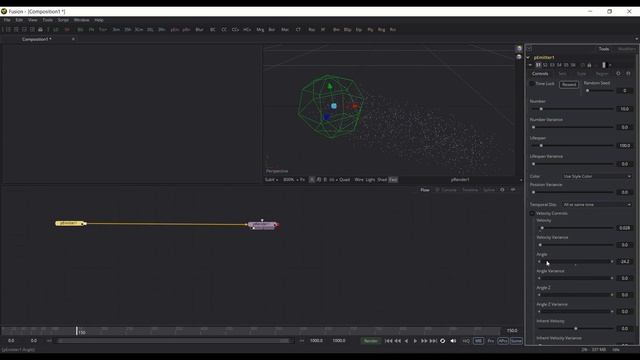Viewport: 640px width, 360px height.
Task: Select the pRender1 node in flow
Action: click(262, 225)
